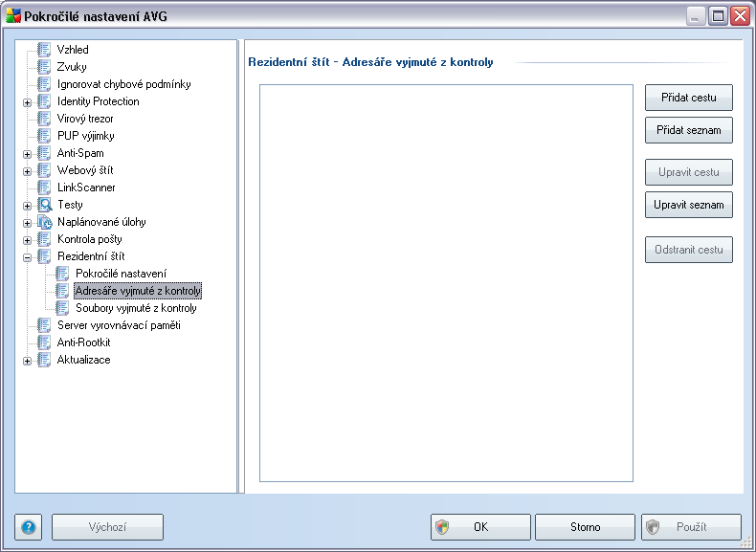Expand the Testy node
The width and height of the screenshot is (756, 552).
(27, 206)
